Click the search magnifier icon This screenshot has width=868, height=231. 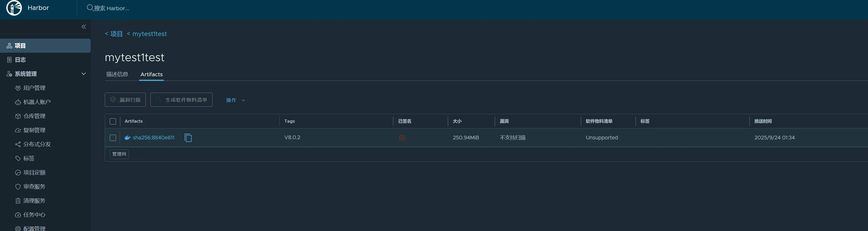[x=90, y=8]
